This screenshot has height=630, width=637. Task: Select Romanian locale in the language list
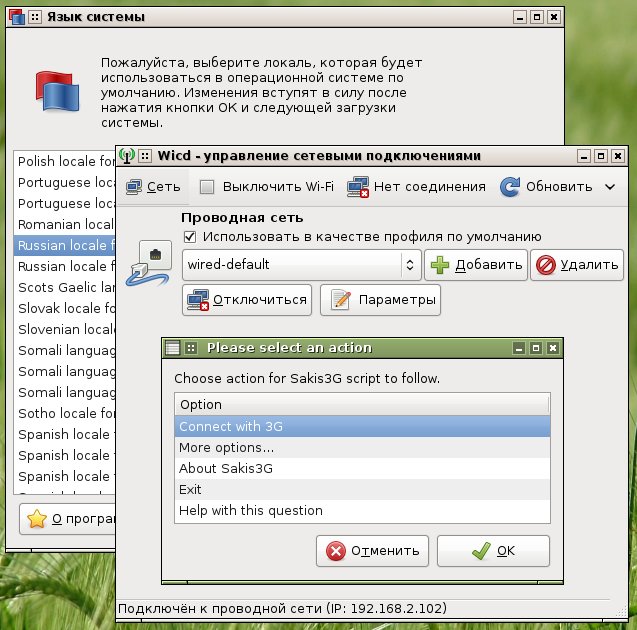(x=65, y=225)
